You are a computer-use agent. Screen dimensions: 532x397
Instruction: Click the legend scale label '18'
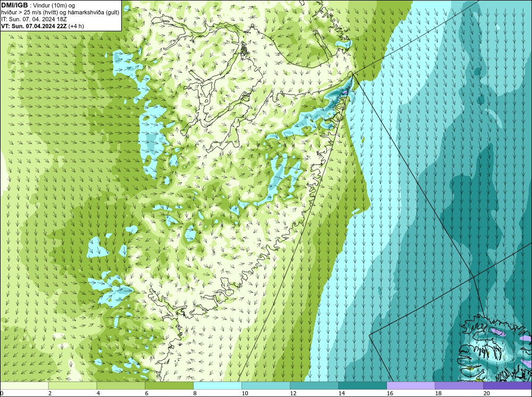(438, 393)
